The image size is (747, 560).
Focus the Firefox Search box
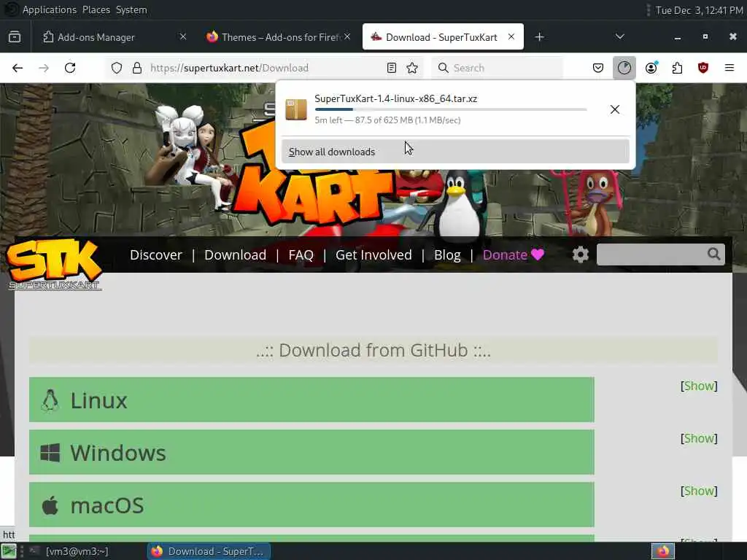pyautogui.click(x=498, y=68)
